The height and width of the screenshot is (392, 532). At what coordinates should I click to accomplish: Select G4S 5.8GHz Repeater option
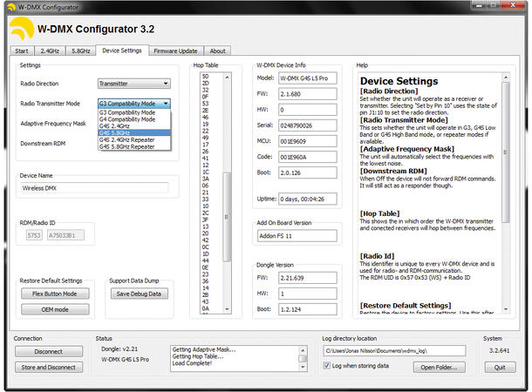pos(134,146)
